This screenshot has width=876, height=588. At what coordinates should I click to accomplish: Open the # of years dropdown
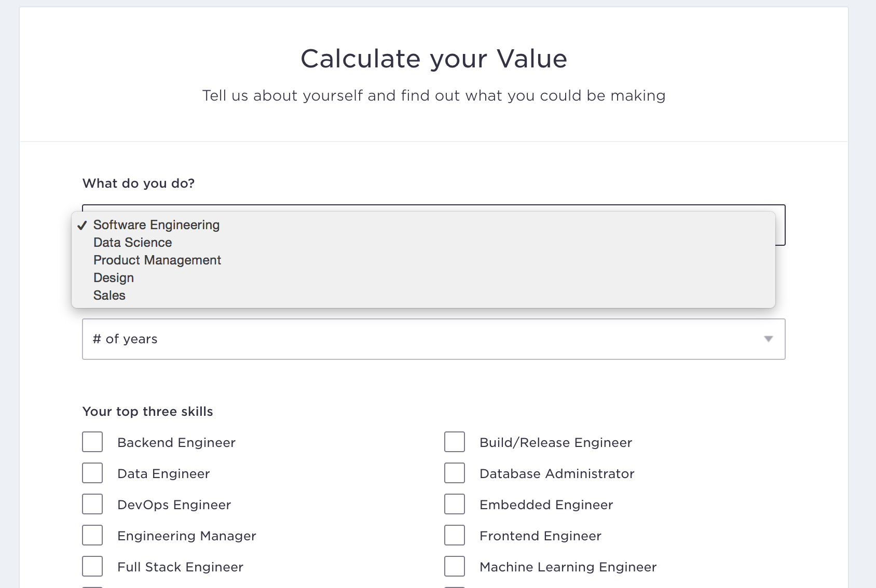click(x=434, y=339)
